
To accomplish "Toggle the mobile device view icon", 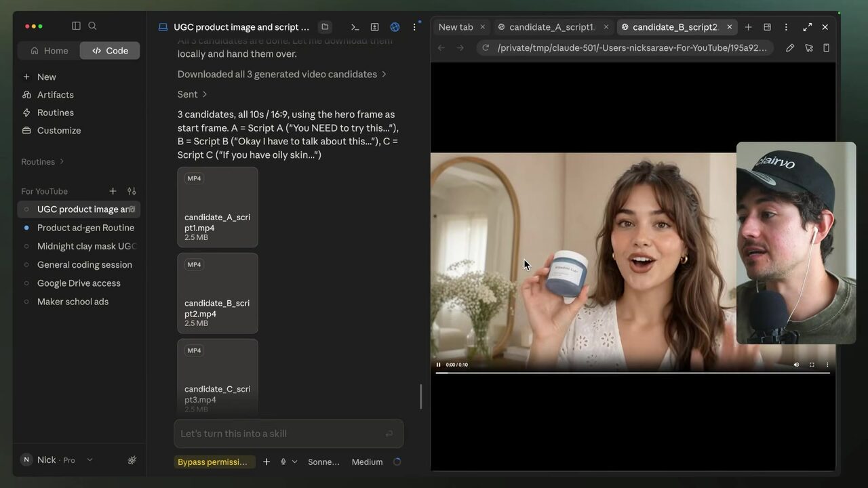I will (x=826, y=47).
